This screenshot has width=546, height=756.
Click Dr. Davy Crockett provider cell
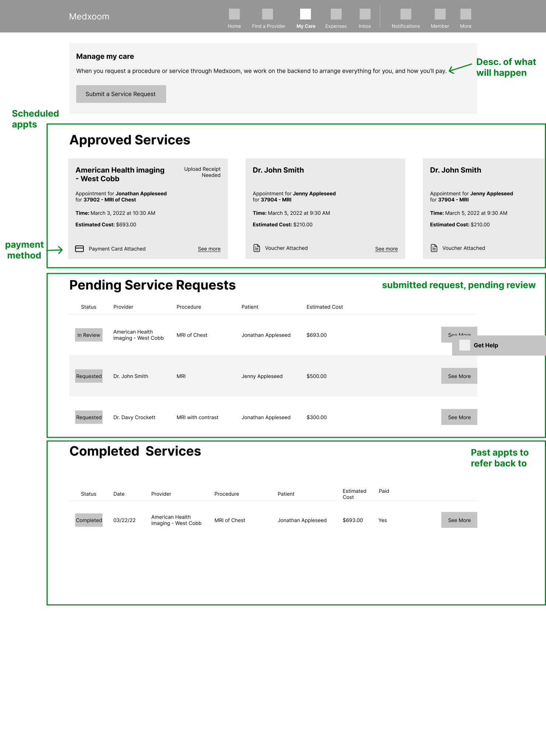[134, 417]
